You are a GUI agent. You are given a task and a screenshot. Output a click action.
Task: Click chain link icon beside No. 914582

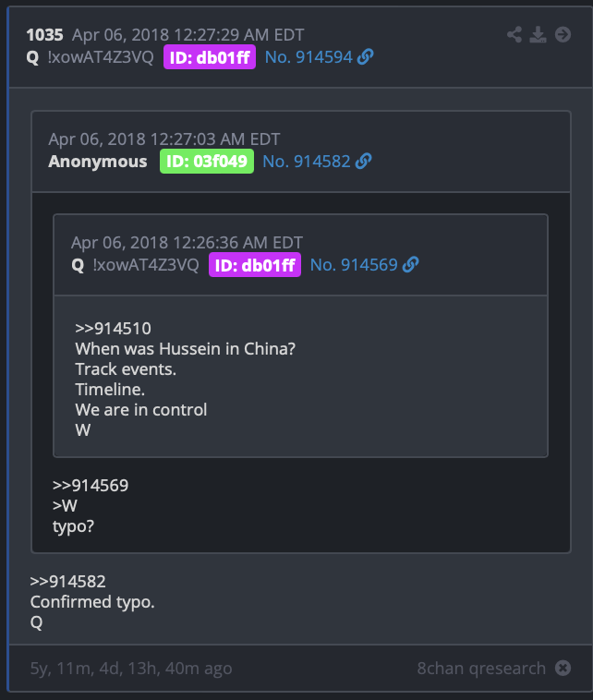tap(364, 162)
